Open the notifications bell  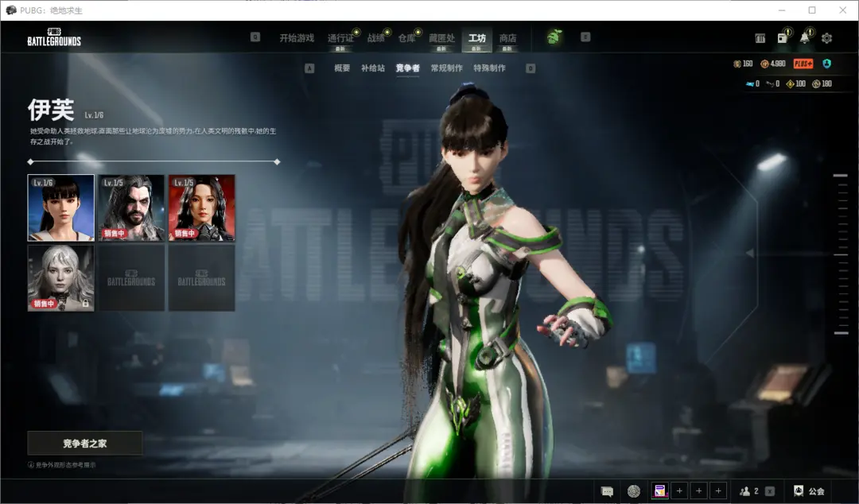(804, 37)
